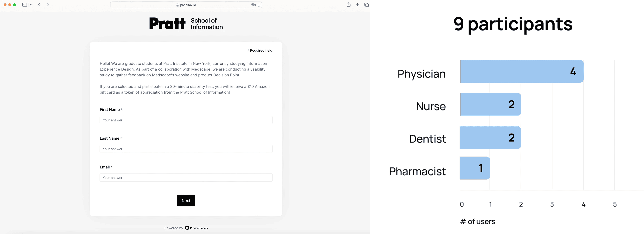Toggle the Safari sidebar icon
The image size is (644, 234).
[x=25, y=5]
